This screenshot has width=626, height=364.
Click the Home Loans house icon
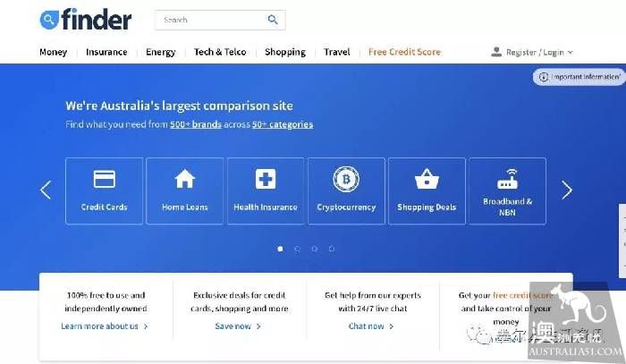[185, 178]
